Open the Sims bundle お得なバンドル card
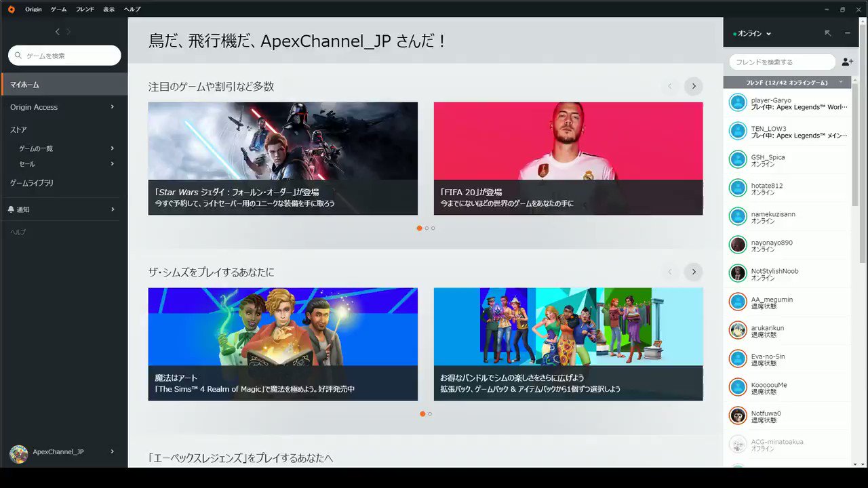Viewport: 868px width, 488px height. click(568, 344)
